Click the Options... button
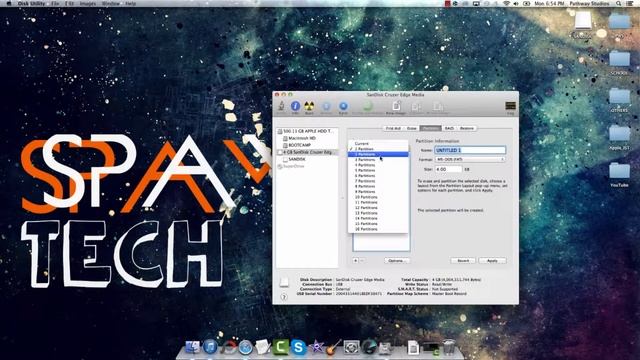This screenshot has width=640, height=360. tap(397, 260)
